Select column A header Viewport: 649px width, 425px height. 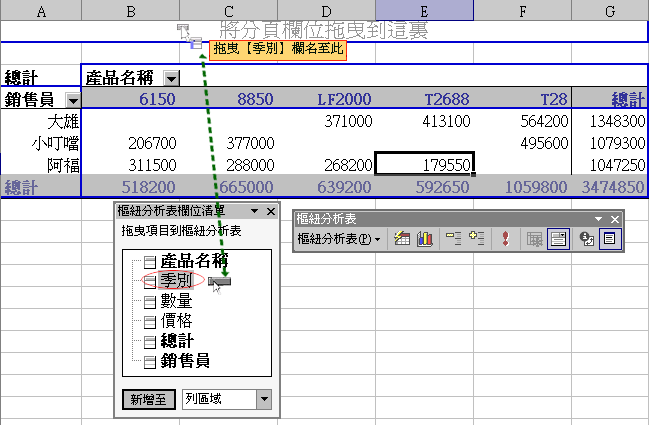[x=41, y=10]
